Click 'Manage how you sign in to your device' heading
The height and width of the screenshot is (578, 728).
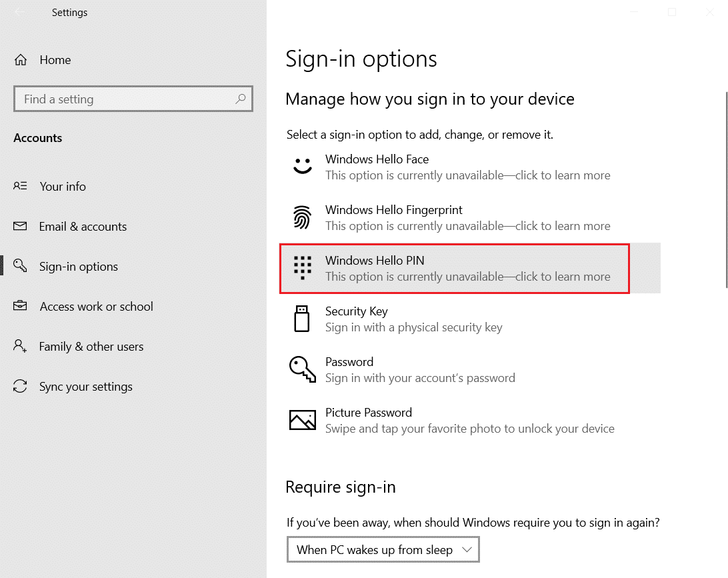click(429, 99)
